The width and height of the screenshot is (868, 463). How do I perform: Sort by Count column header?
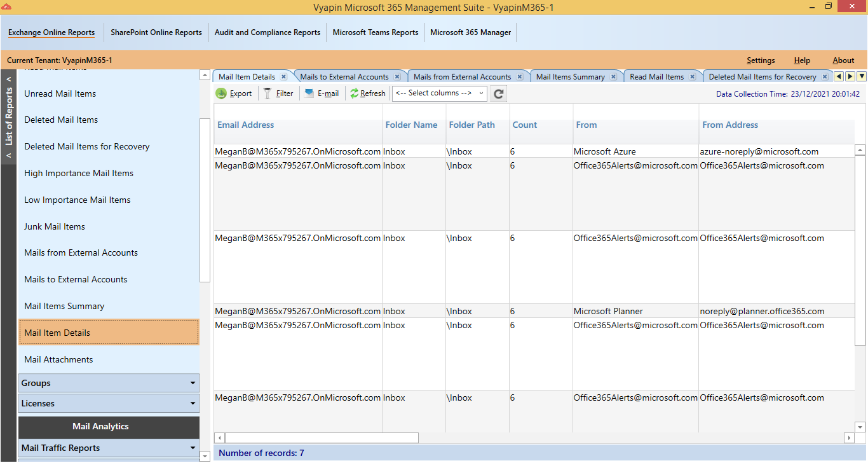pyautogui.click(x=524, y=125)
